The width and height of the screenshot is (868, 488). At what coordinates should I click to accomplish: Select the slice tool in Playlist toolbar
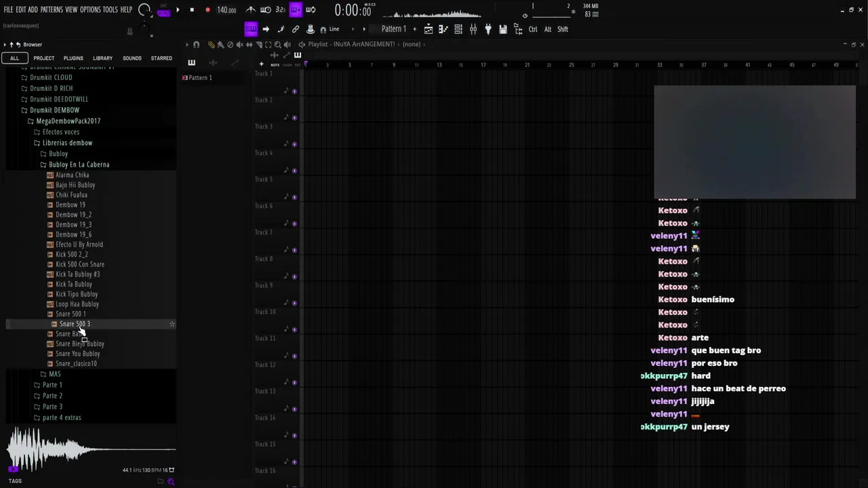(x=258, y=44)
